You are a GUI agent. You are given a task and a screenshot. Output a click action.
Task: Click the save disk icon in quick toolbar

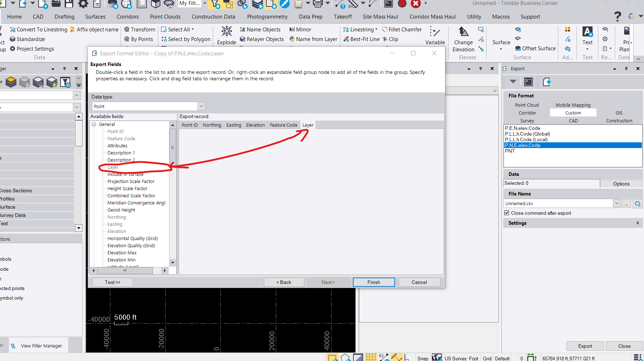click(69, 4)
